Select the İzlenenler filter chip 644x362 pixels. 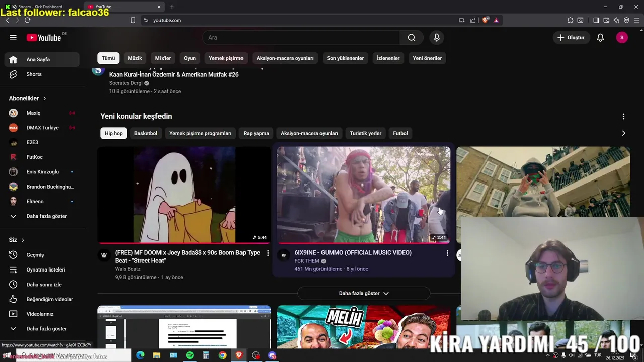(388, 58)
